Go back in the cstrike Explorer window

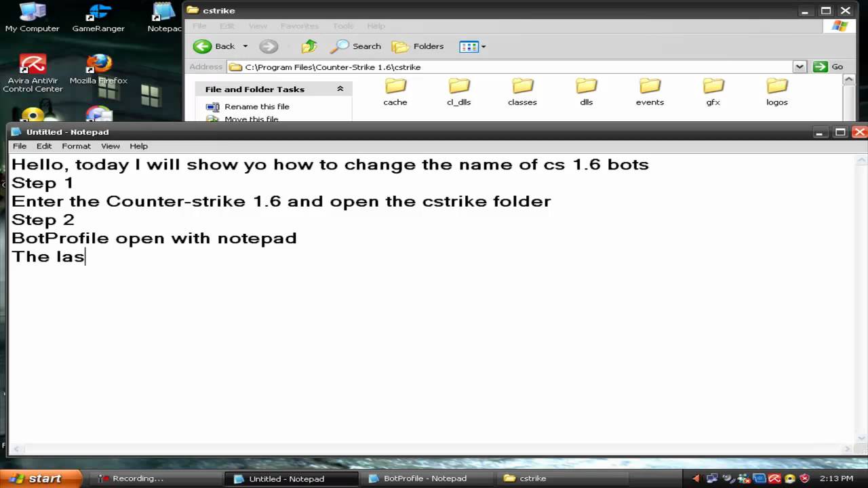(214, 46)
